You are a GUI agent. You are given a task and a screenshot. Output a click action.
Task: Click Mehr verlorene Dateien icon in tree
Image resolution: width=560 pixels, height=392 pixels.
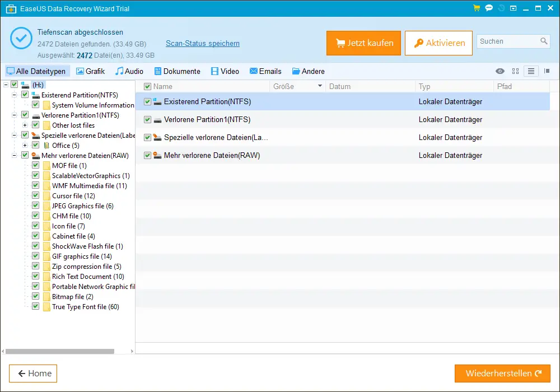[x=36, y=155]
